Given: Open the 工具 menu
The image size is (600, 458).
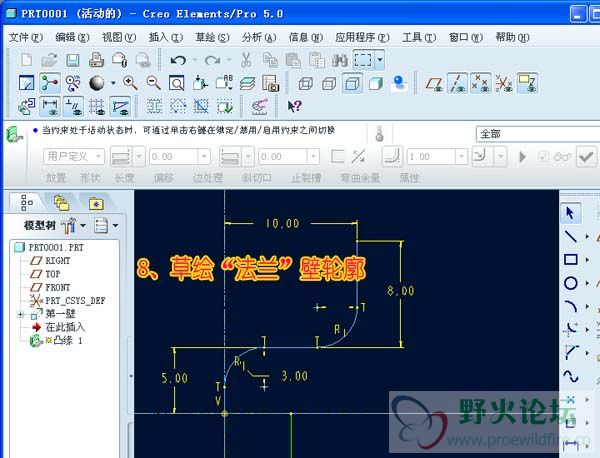Looking at the screenshot, I should tap(419, 37).
